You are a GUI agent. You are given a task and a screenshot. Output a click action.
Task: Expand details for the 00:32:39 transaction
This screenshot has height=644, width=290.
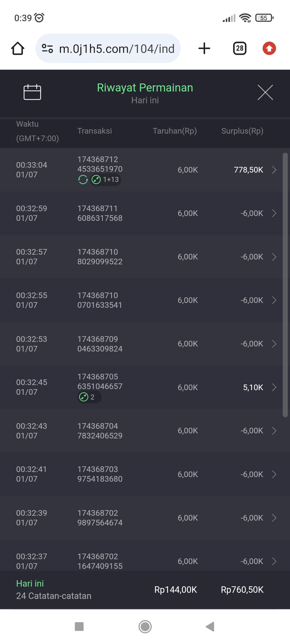point(274,518)
